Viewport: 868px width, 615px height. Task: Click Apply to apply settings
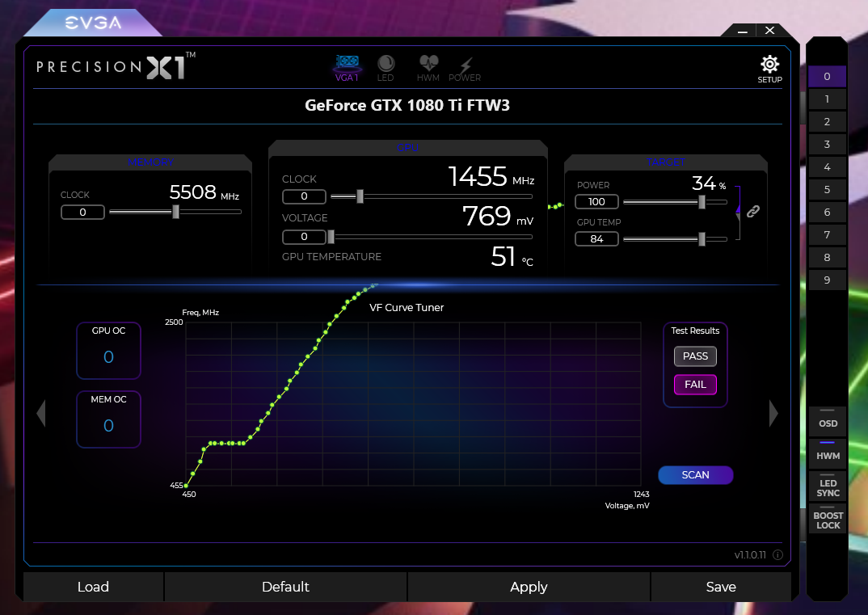[529, 587]
